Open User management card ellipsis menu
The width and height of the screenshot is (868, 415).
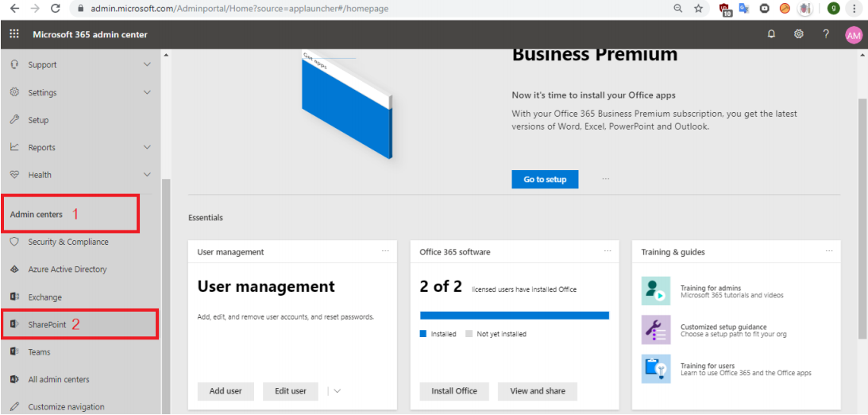[x=386, y=251]
